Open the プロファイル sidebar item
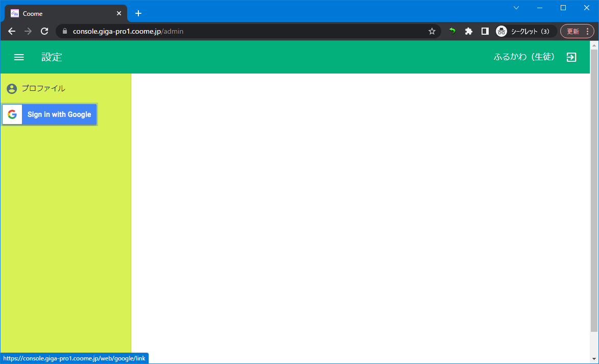The image size is (599, 364). [x=43, y=88]
